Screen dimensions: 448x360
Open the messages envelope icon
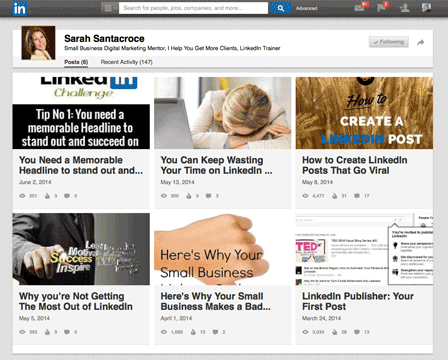coord(360,7)
